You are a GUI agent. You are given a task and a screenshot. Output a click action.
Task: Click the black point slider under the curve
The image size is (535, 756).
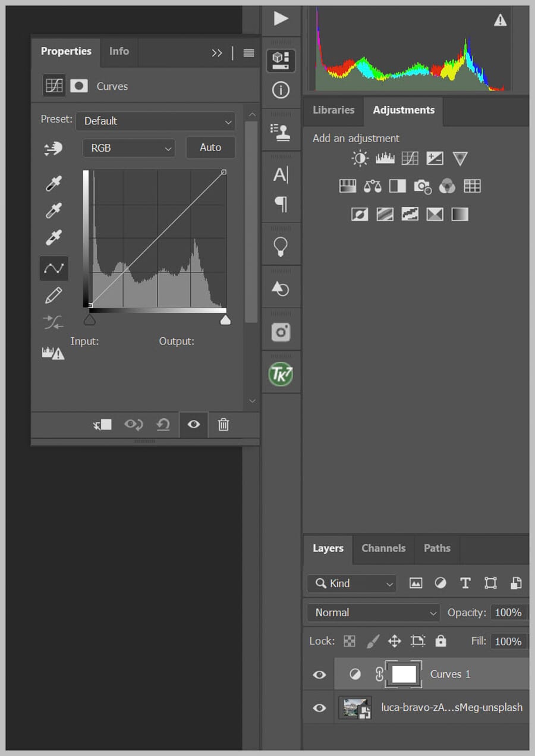[90, 319]
